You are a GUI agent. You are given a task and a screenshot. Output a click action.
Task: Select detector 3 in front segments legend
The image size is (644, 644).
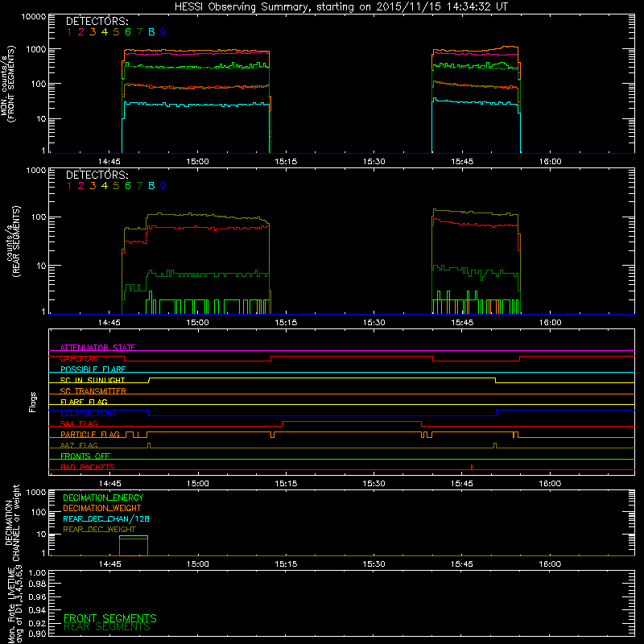pos(93,32)
